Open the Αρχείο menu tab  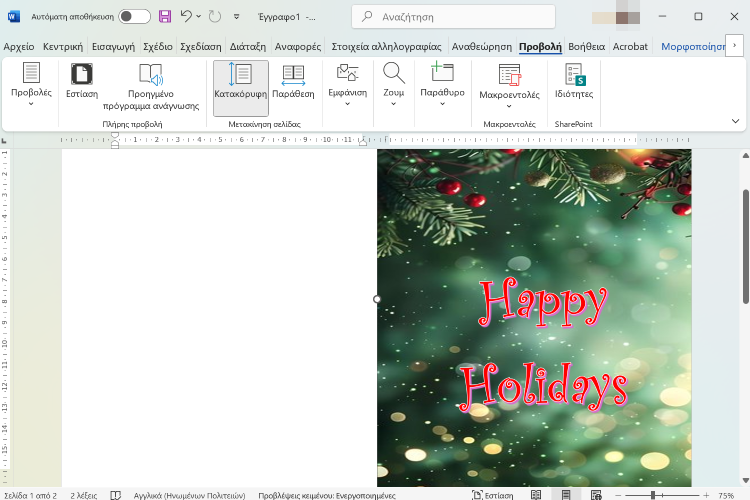point(19,46)
